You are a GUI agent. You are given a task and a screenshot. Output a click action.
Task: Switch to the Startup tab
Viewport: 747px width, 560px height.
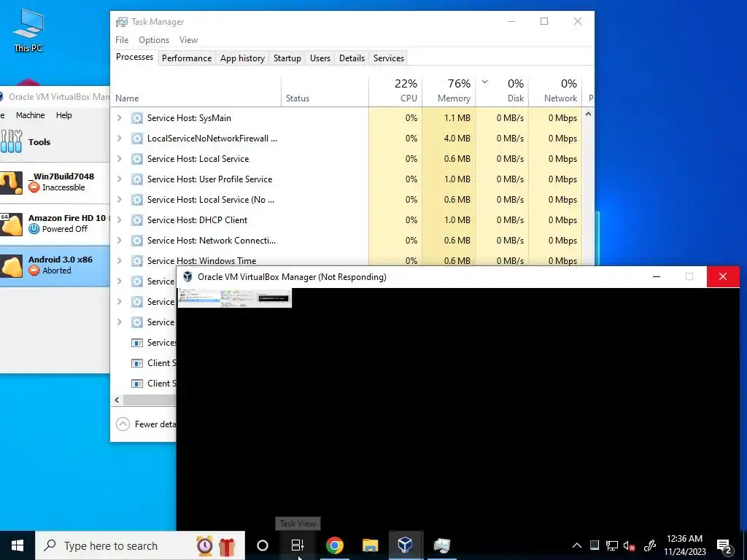pos(287,58)
